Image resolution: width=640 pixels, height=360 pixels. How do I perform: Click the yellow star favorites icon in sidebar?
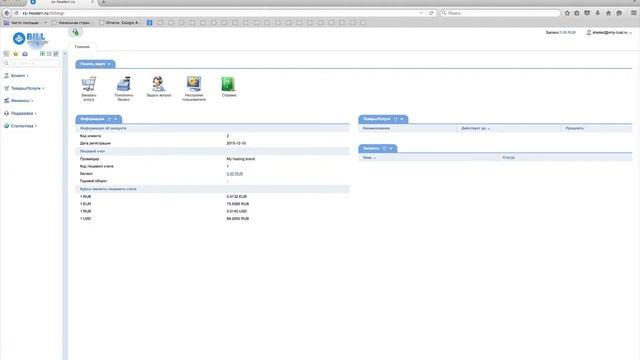pos(16,54)
